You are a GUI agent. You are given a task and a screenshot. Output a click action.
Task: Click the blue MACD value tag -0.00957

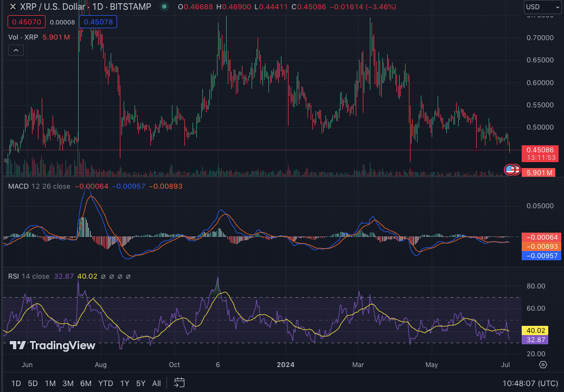tap(541, 256)
